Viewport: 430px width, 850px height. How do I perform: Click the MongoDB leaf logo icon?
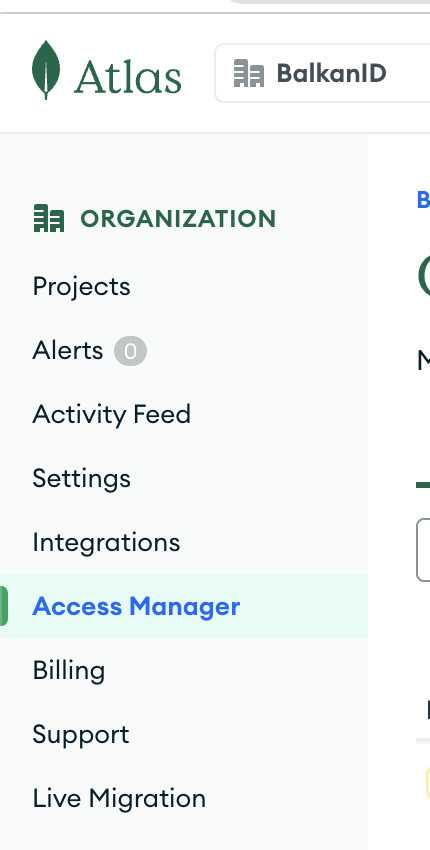46,70
